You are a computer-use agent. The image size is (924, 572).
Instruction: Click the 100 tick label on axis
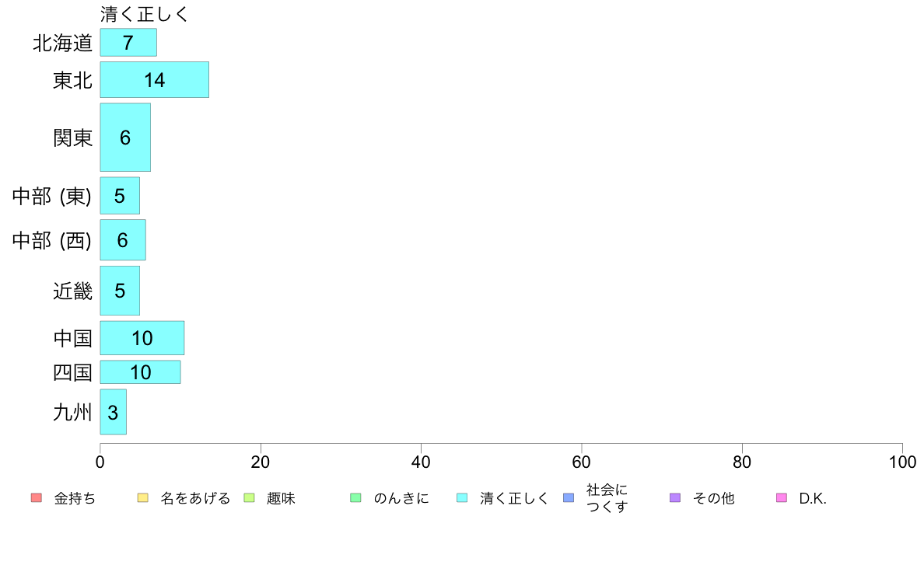(x=902, y=462)
